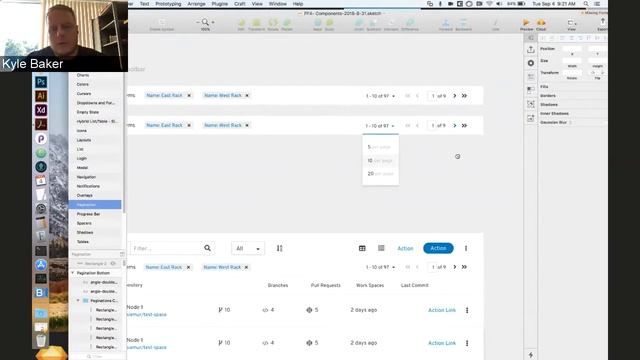Click the sort order icon beside All
This screenshot has width=640, height=360.
[x=280, y=248]
